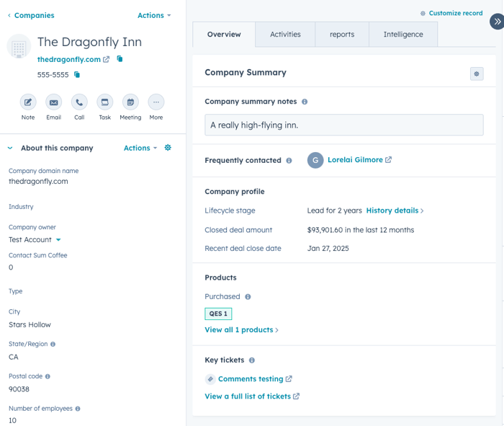Open the Email composer icon
504x426 pixels.
(54, 102)
